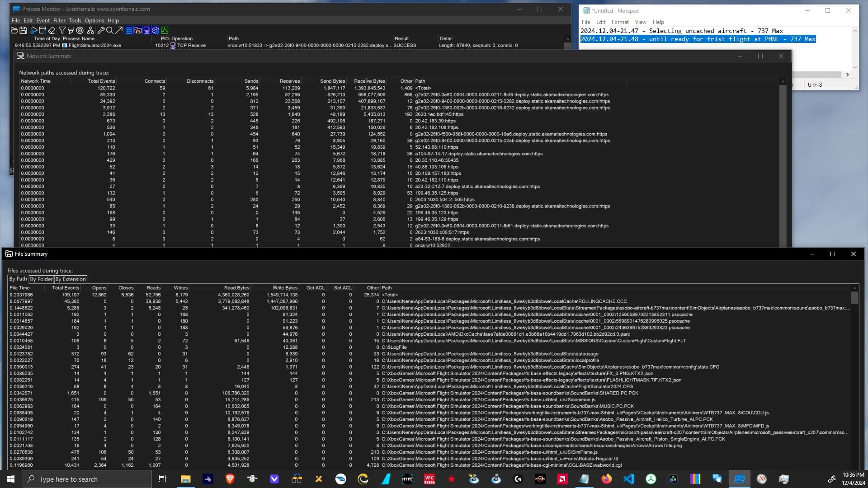
Task: Open Process Monitor Filter menu
Action: coord(59,20)
